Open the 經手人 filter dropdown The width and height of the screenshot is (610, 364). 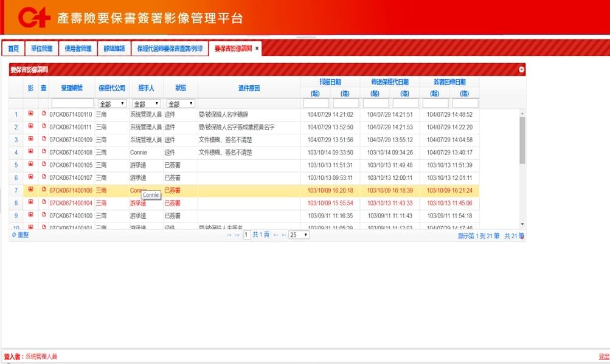pyautogui.click(x=147, y=103)
